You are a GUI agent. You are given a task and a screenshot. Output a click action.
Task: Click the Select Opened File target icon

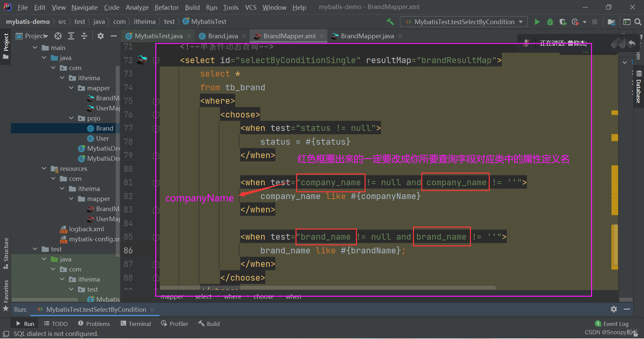[58, 36]
